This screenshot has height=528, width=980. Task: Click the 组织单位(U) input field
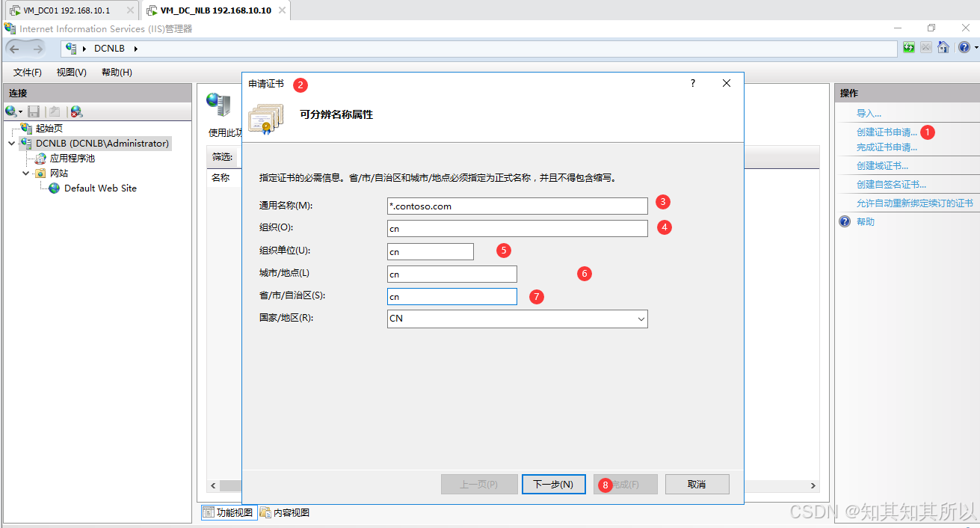pyautogui.click(x=431, y=251)
